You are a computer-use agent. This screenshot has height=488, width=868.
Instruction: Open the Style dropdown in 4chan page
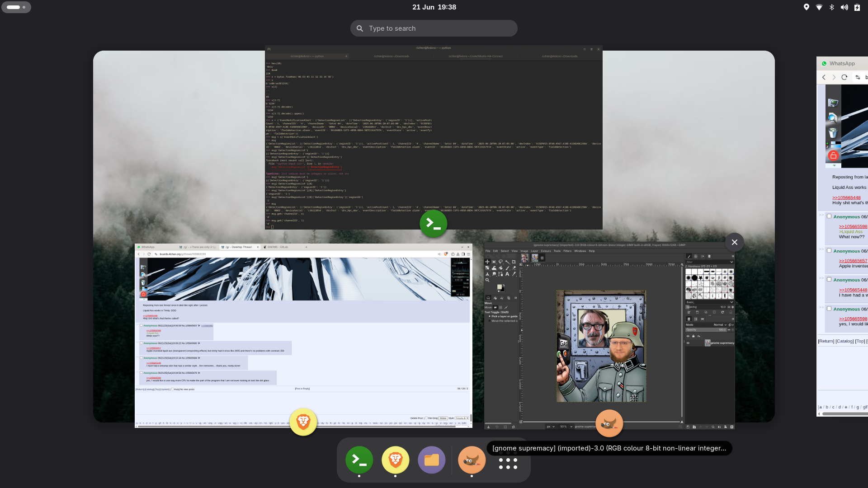[462, 418]
